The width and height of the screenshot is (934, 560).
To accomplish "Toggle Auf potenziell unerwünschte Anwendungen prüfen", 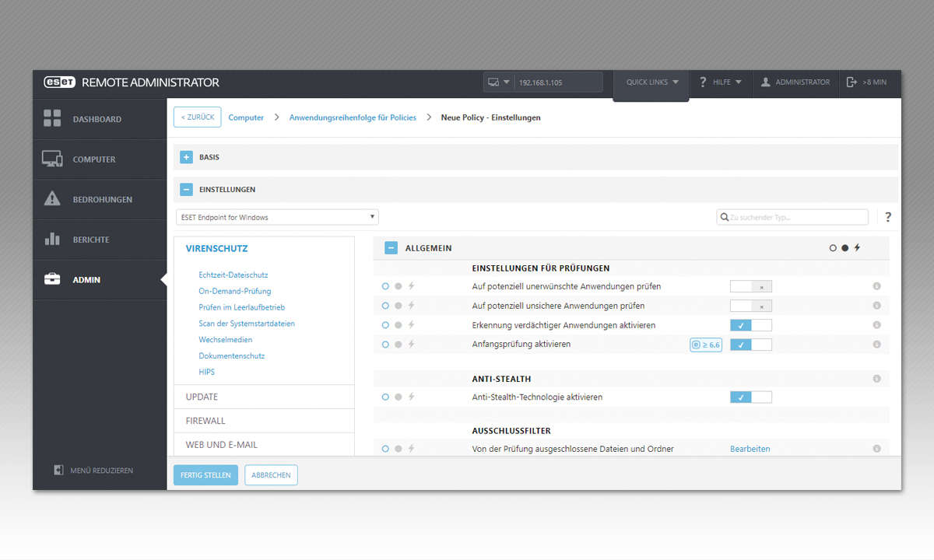I will click(x=750, y=286).
